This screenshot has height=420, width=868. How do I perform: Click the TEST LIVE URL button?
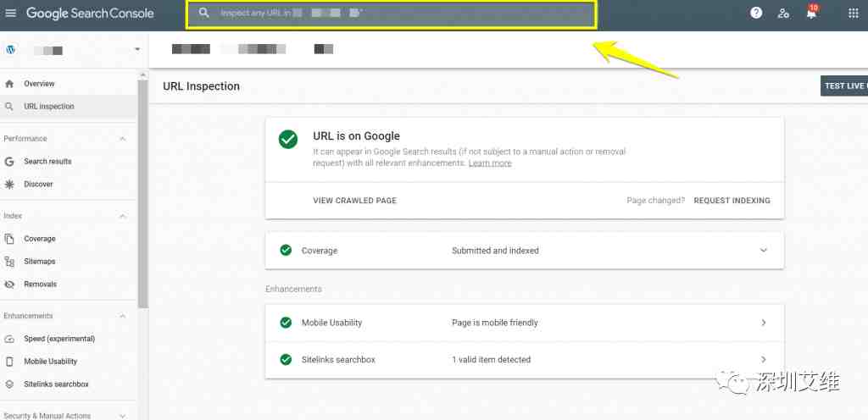(x=844, y=86)
